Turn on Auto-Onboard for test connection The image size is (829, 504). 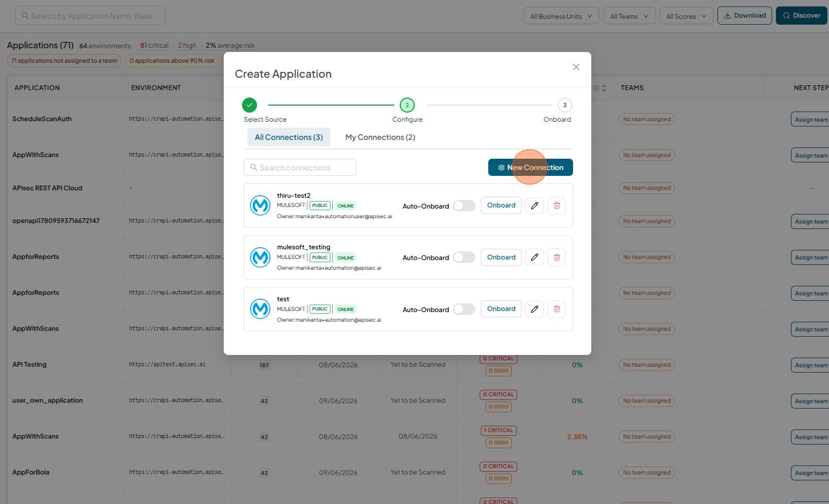click(x=464, y=309)
